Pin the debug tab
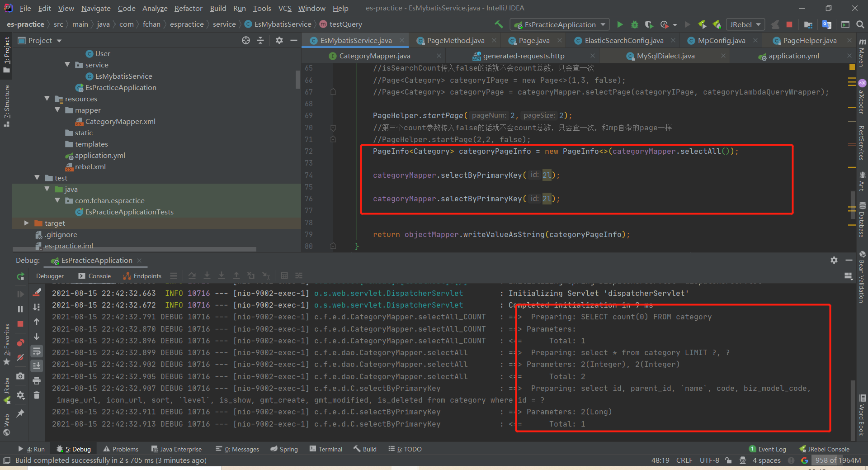Screen dimensions: 868x470 click(x=20, y=413)
